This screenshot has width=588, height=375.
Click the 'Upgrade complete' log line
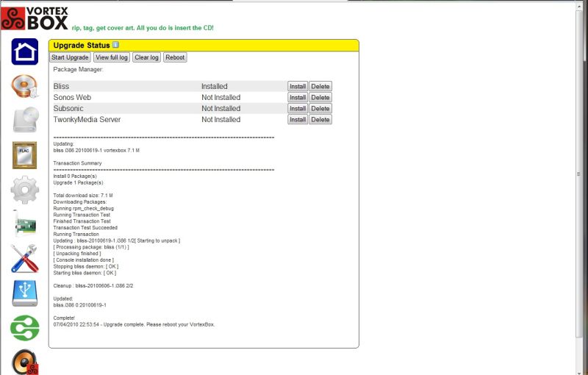tap(134, 324)
